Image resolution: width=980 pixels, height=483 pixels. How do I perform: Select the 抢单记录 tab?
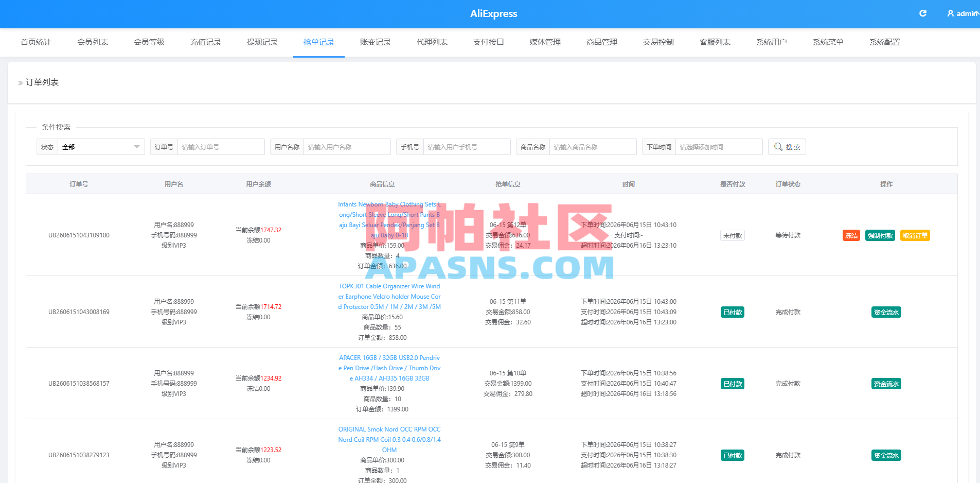(x=319, y=42)
